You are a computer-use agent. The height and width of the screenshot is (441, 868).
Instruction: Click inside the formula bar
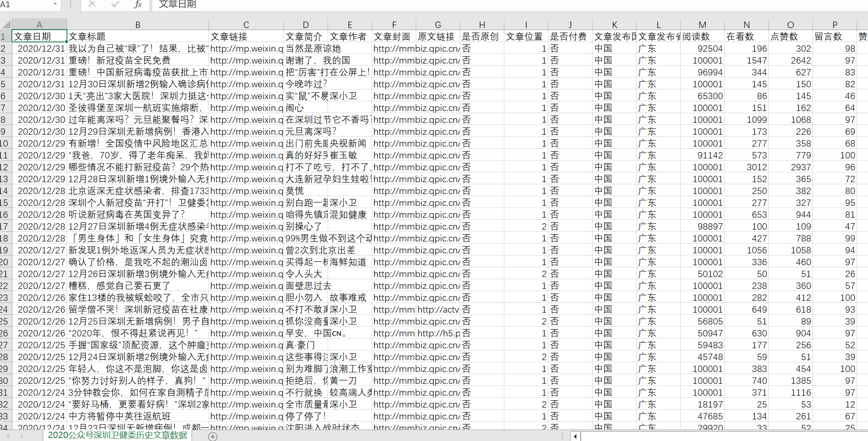297,6
